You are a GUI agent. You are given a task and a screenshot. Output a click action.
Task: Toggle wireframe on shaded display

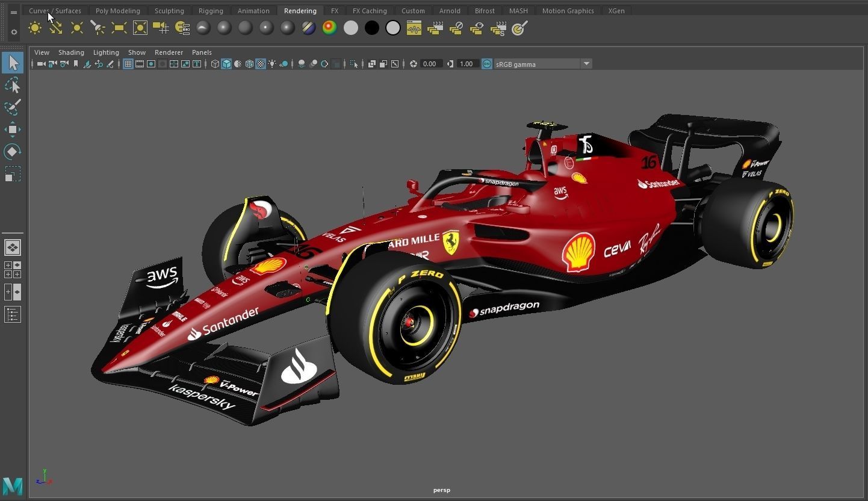tap(249, 64)
